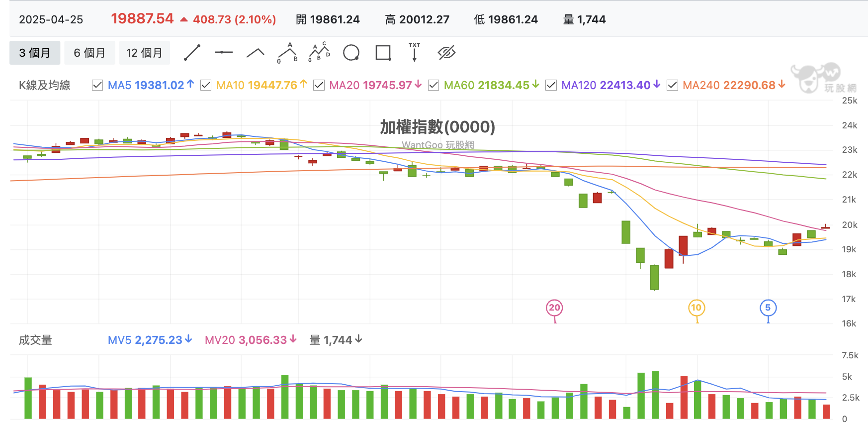Uncheck the MA60 moving average checkbox

click(434, 85)
